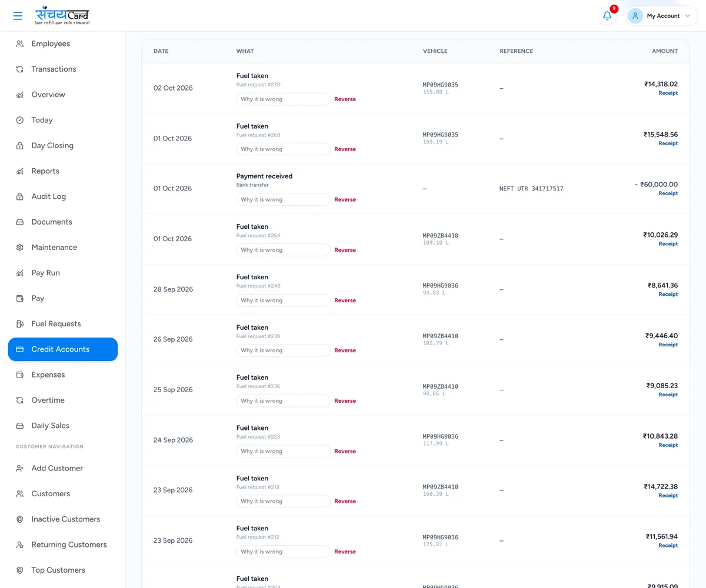
Task: Click the Add Customer icon
Action: [20, 468]
